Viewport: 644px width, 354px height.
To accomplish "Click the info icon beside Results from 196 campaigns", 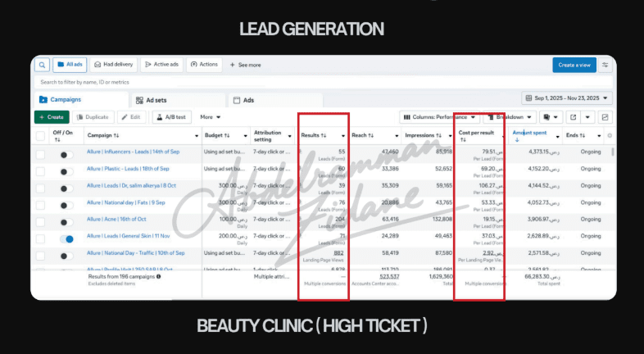I will pyautogui.click(x=158, y=276).
